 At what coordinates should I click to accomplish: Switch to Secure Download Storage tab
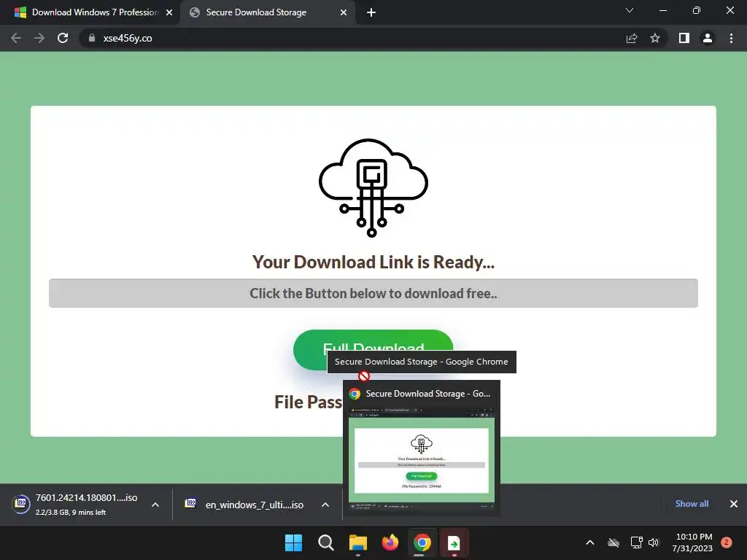267,12
